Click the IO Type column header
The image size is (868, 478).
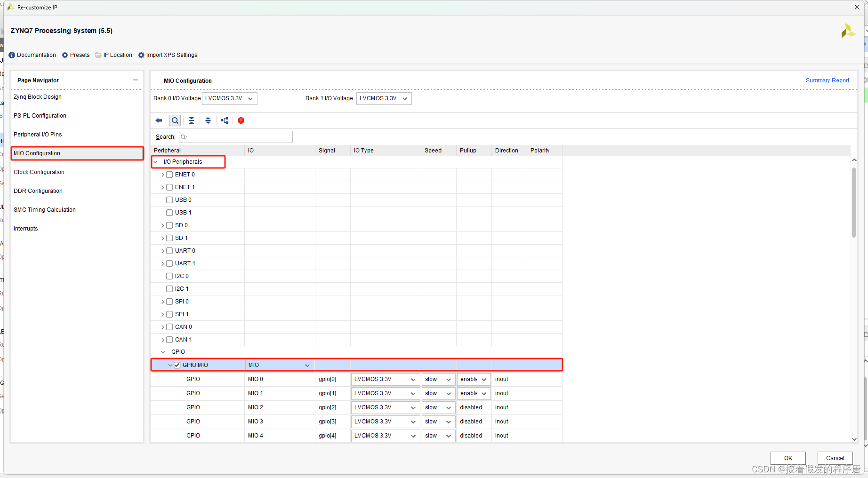386,151
